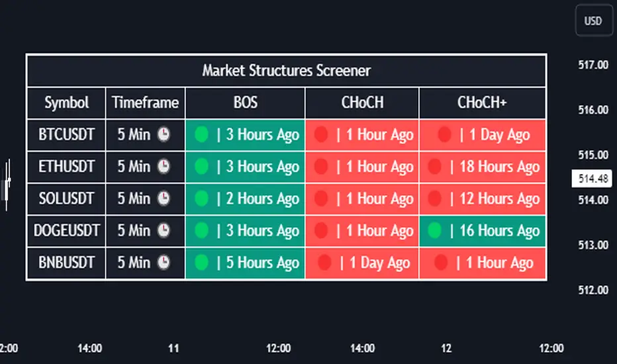Click the clock icon in BTCUSDT row
The height and width of the screenshot is (364, 617).
pyautogui.click(x=163, y=135)
